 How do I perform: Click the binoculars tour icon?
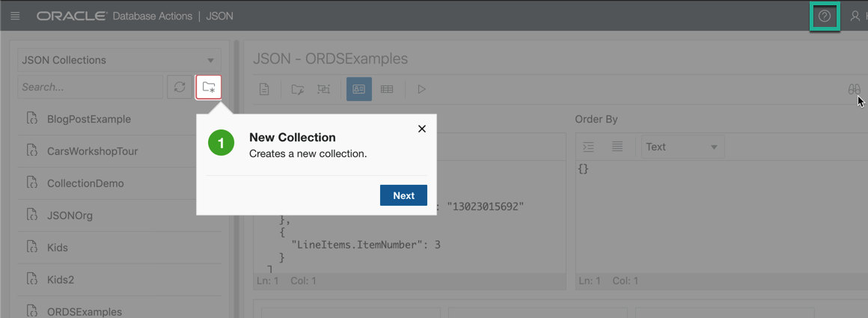coord(855,89)
